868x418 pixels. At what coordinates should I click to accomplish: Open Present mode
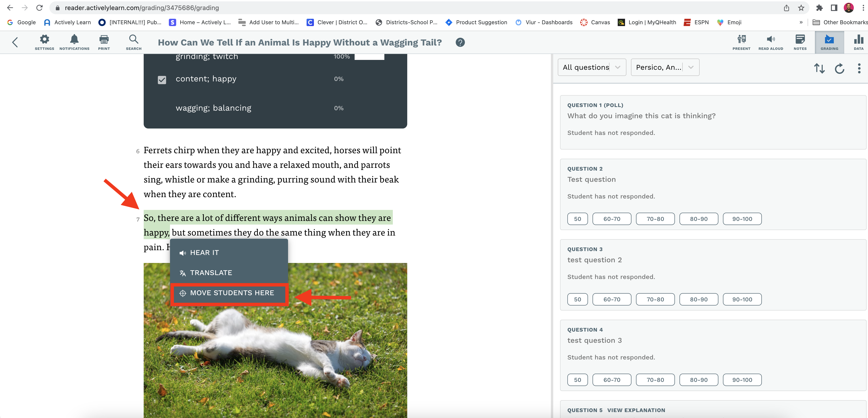click(741, 43)
